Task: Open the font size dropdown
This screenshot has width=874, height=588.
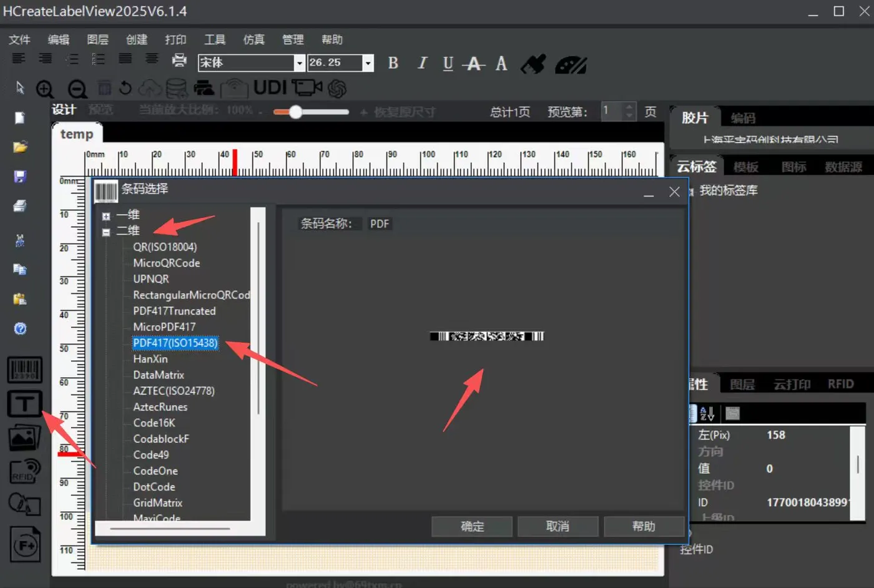Action: pyautogui.click(x=368, y=63)
